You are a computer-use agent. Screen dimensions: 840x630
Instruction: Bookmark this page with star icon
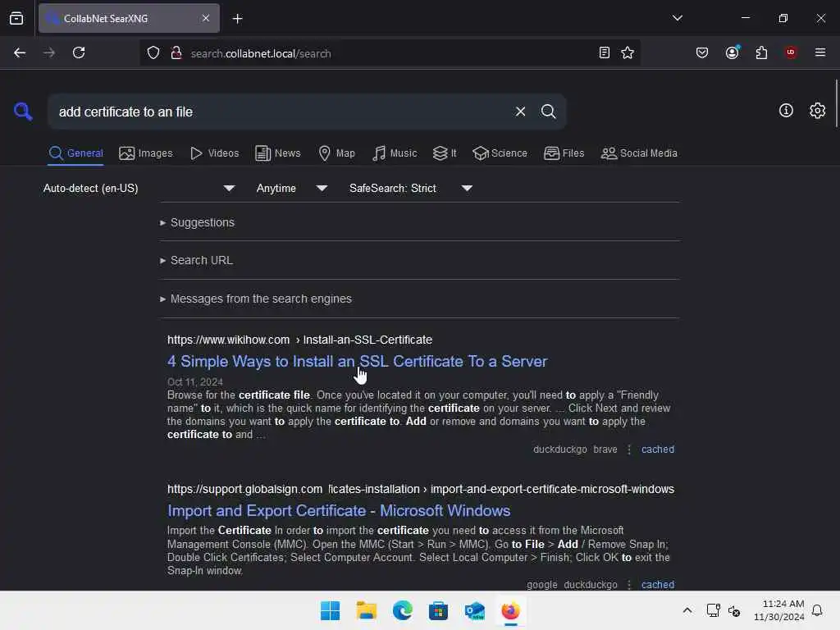628,52
